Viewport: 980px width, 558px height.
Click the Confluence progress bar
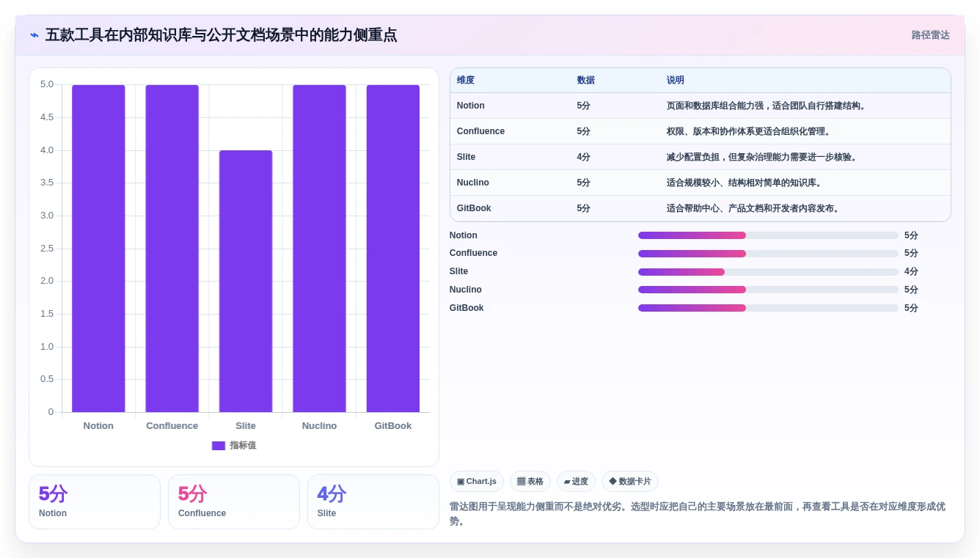point(768,254)
